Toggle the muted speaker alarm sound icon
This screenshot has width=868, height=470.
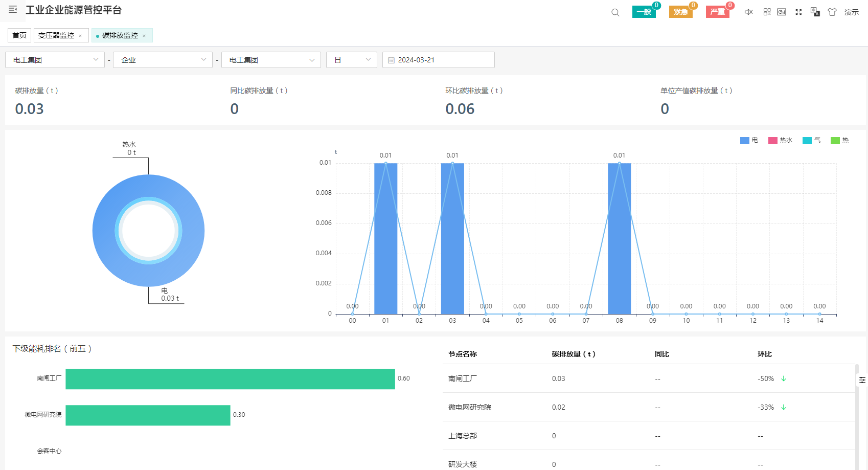click(x=749, y=12)
